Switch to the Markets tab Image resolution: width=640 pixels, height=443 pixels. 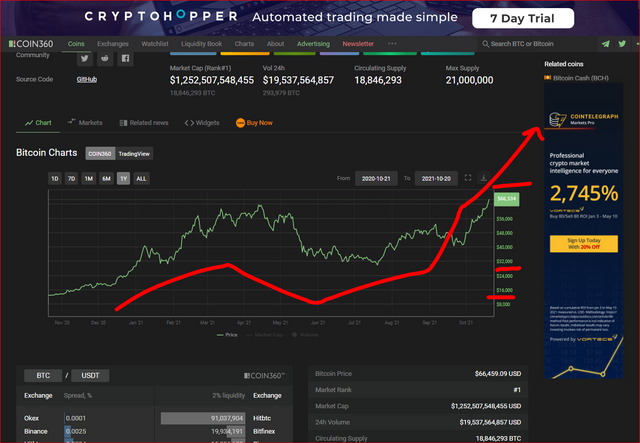pyautogui.click(x=85, y=122)
